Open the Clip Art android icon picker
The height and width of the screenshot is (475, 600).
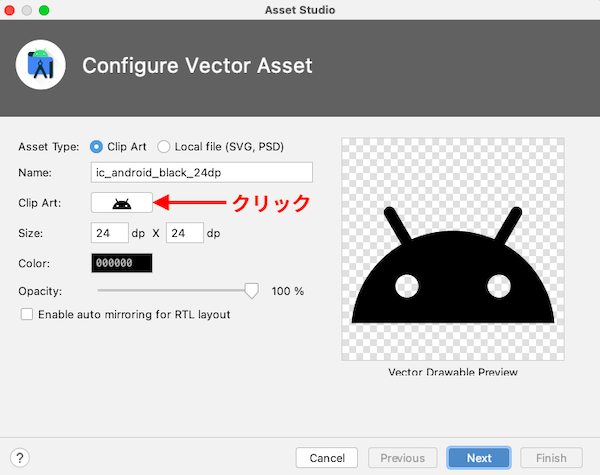point(122,203)
